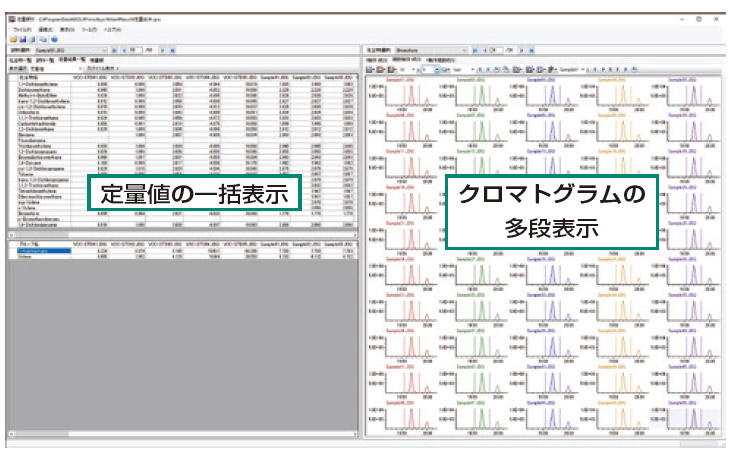The image size is (733, 455).
Task: Click the open folder icon in main toolbar
Action: point(13,39)
